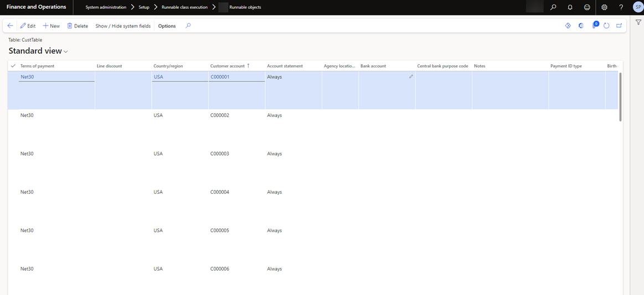Open Notes column header
644x295 pixels.
click(x=480, y=66)
